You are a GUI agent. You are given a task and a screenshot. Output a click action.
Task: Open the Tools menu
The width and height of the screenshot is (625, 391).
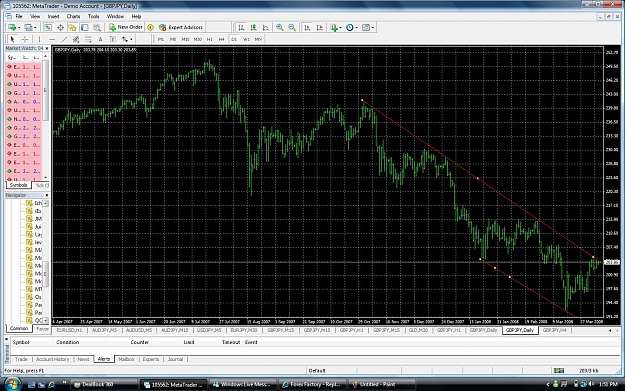pyautogui.click(x=93, y=16)
